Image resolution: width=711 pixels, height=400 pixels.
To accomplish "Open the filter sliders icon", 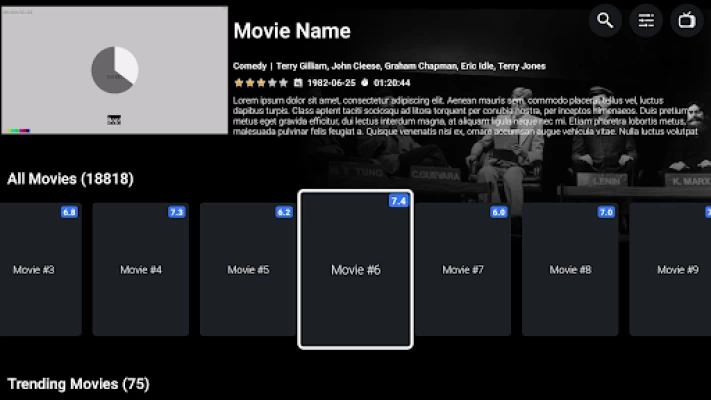I will [x=646, y=20].
